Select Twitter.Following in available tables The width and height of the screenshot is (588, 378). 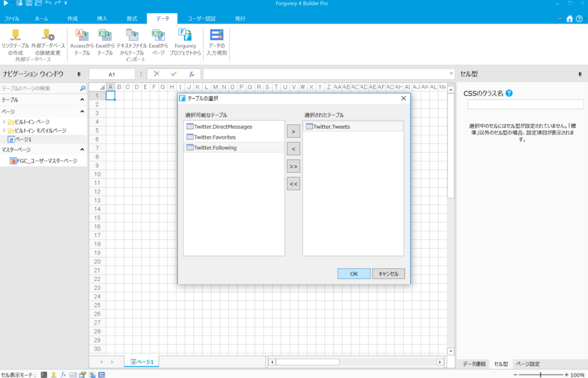(234, 147)
